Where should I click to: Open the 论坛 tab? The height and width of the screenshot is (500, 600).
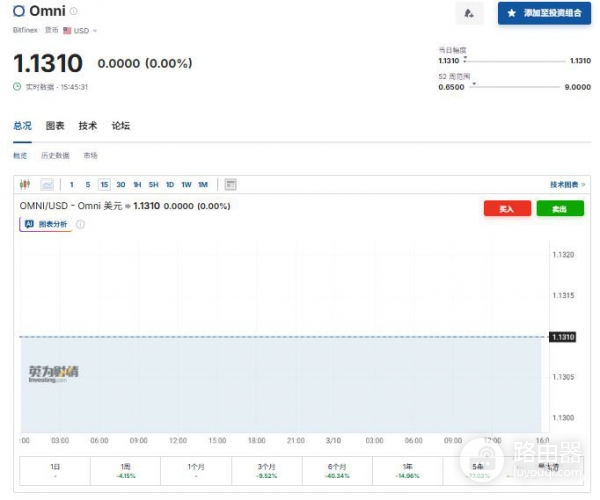click(x=121, y=126)
